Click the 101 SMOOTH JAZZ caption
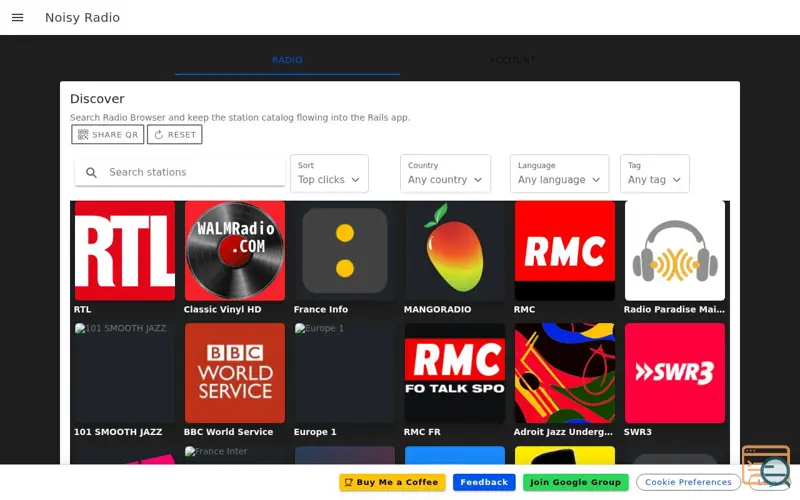This screenshot has width=800, height=500. (118, 432)
